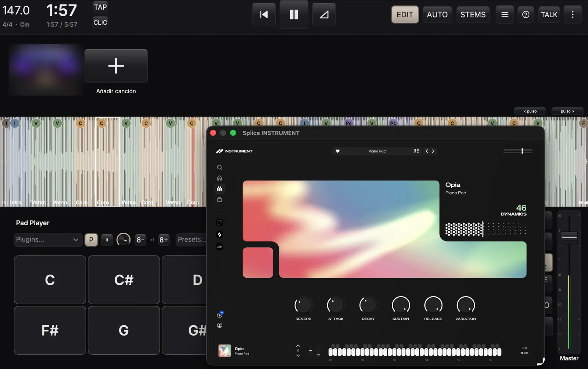Nudge with the 'pulso >' button
Viewport: 588px width, 369px height.
click(567, 111)
